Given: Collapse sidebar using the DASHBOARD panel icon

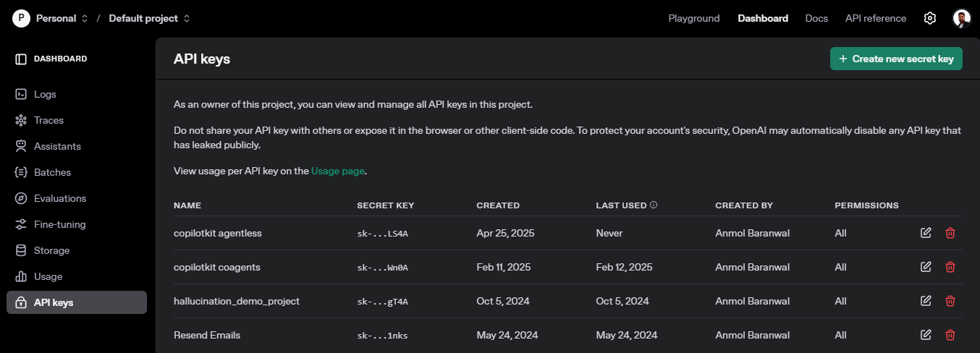Looking at the screenshot, I should coord(21,59).
